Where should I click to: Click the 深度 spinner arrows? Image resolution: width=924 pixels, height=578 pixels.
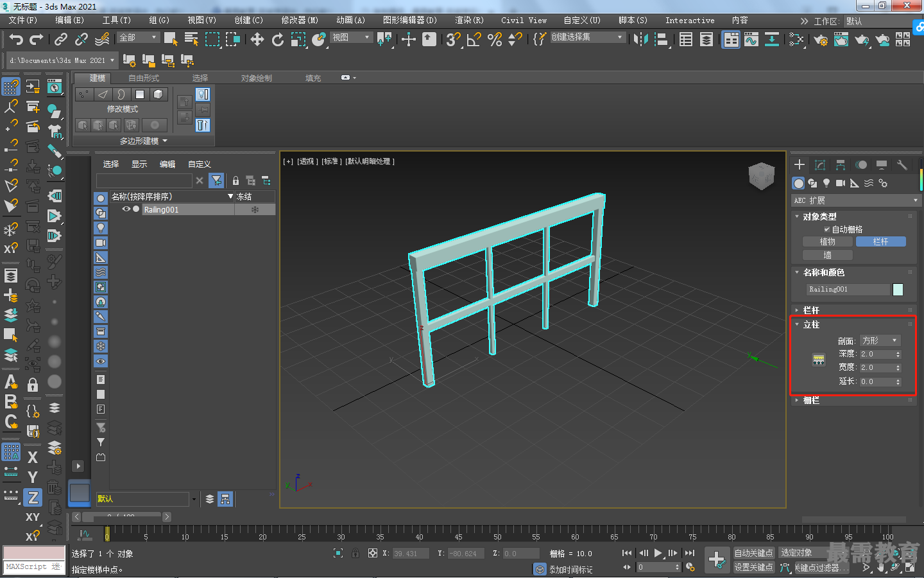[x=898, y=354]
